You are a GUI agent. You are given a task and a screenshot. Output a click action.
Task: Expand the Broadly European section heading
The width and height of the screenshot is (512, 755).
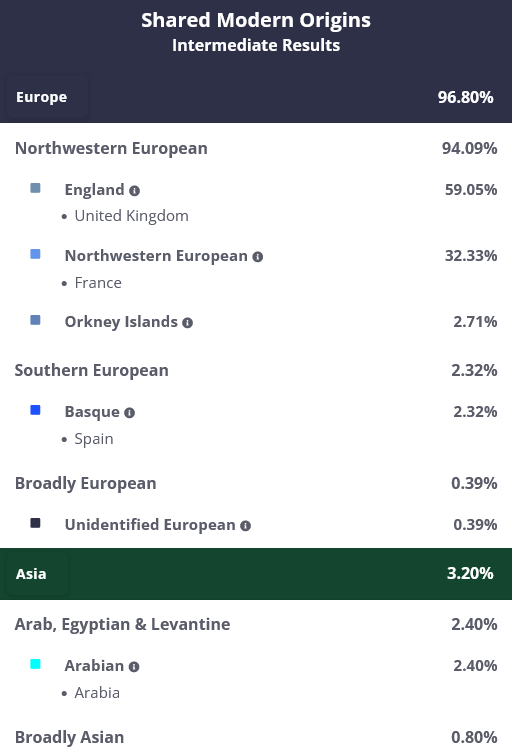click(256, 483)
